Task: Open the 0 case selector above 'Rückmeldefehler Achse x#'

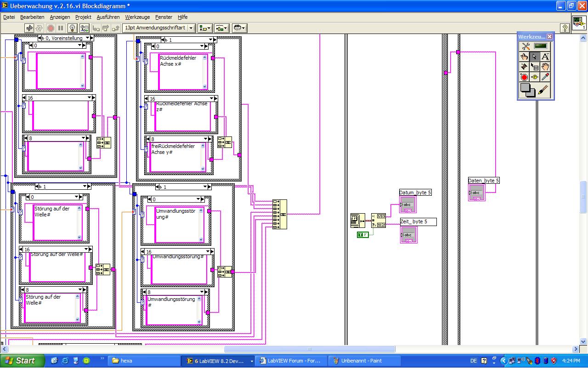Action: (x=180, y=46)
